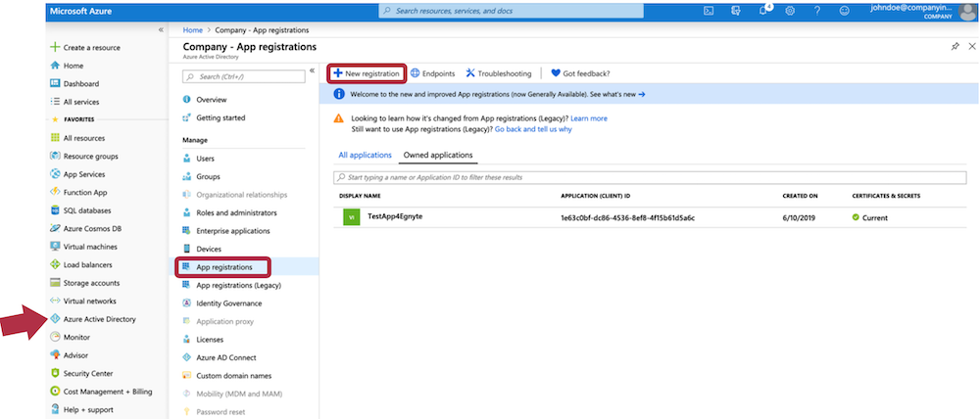The image size is (980, 419).
Task: Click Home in the breadcrumb
Action: pos(192,30)
